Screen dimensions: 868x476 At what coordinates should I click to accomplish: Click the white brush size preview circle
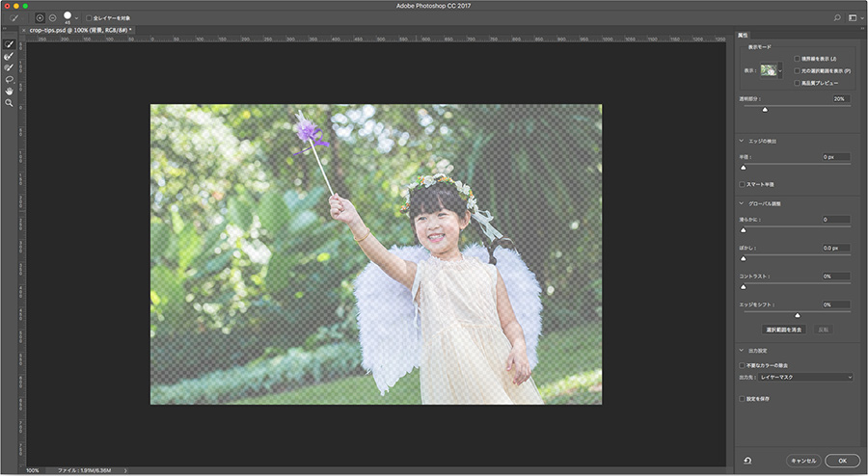pyautogui.click(x=68, y=15)
